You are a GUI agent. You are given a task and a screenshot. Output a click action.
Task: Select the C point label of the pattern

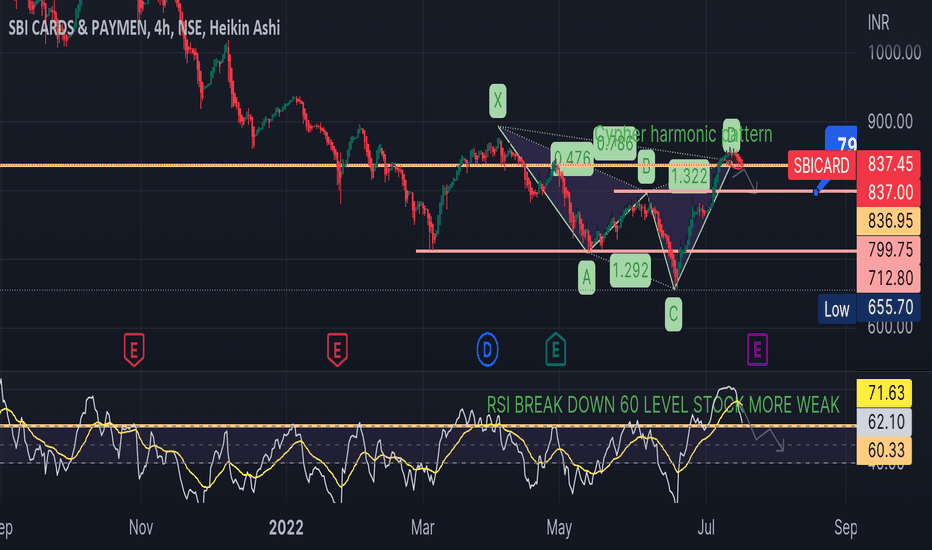pos(673,313)
